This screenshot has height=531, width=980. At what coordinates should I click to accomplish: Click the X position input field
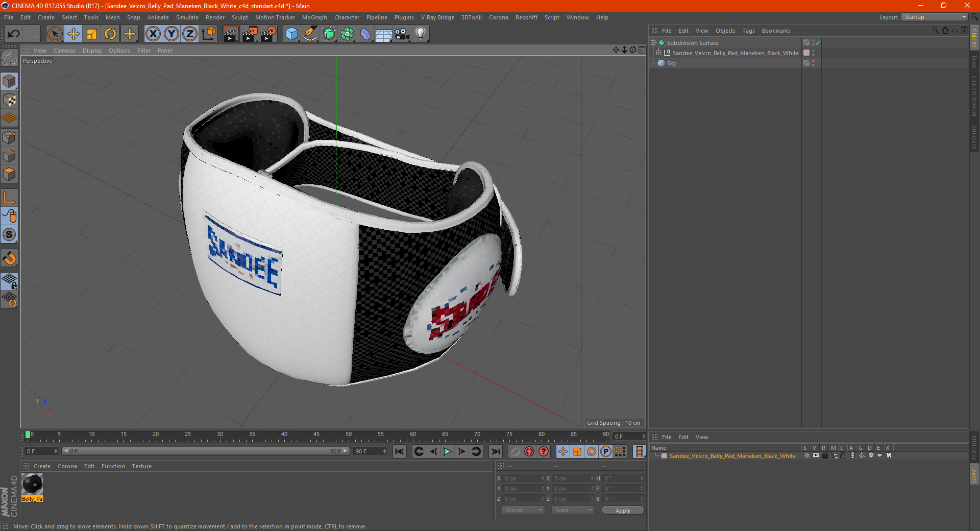tap(524, 478)
